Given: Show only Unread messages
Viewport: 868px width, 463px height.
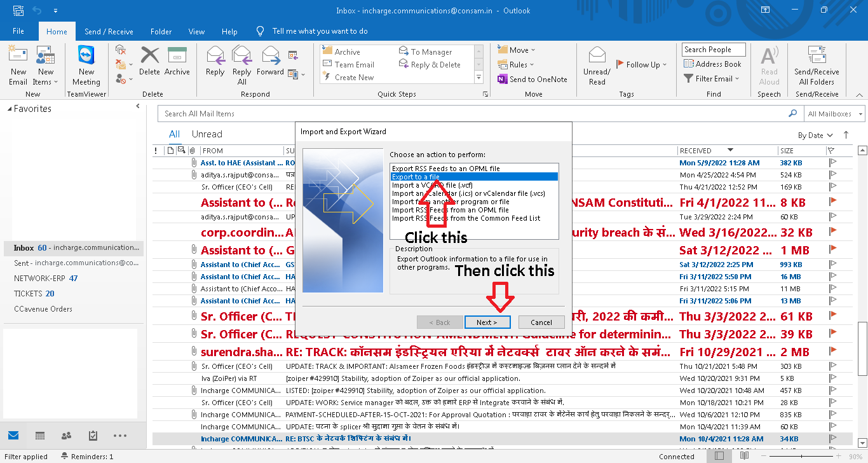Looking at the screenshot, I should click(207, 134).
